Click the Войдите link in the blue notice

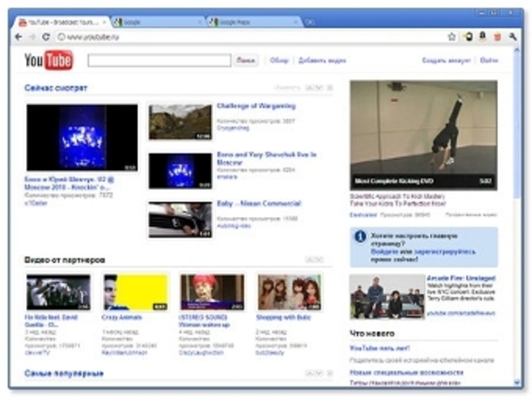pyautogui.click(x=384, y=251)
